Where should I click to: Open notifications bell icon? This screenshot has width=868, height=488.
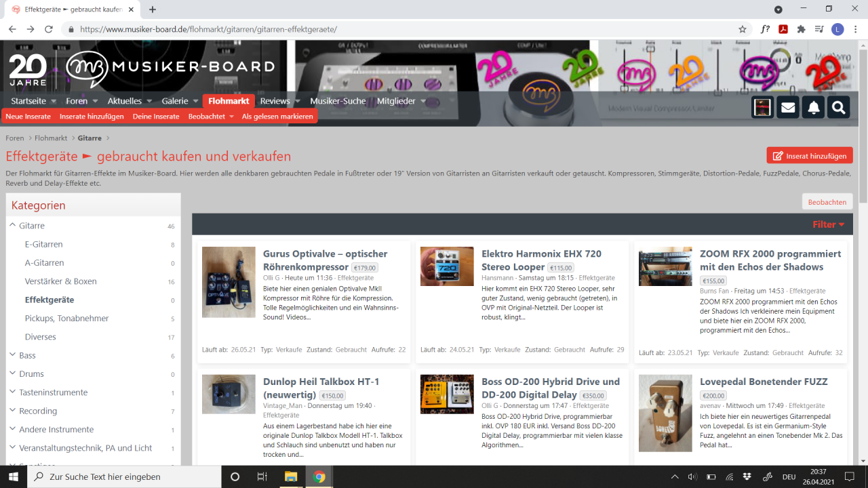(x=814, y=107)
